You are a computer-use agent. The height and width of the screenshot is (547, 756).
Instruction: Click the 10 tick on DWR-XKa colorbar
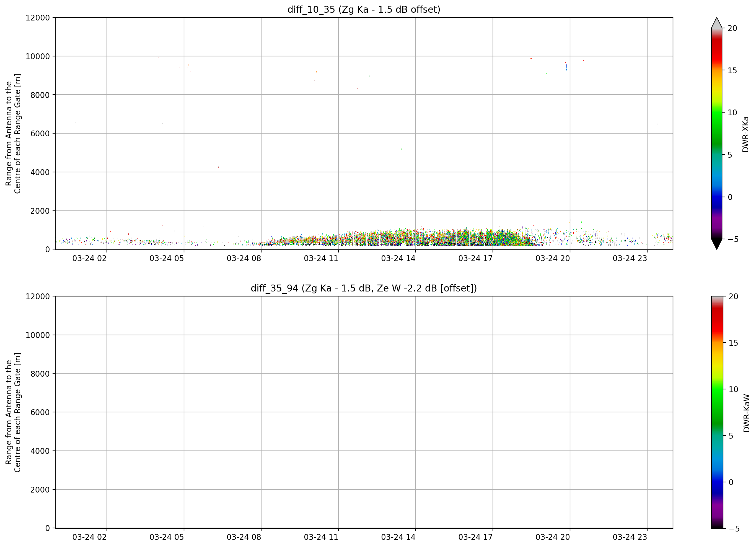732,113
